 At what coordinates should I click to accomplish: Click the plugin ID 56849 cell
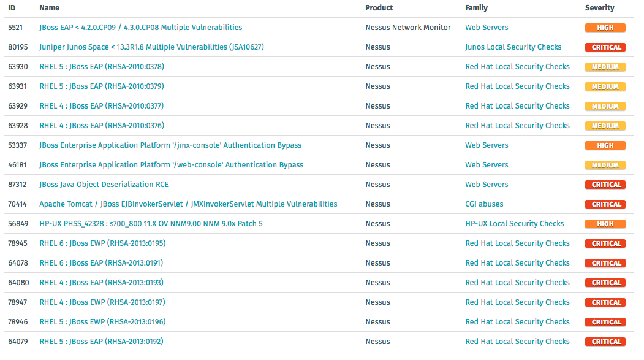click(18, 224)
